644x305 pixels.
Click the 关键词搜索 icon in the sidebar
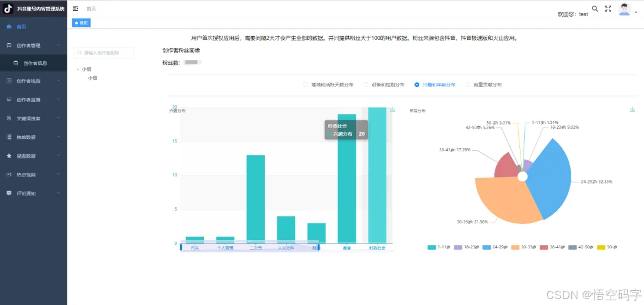point(9,118)
